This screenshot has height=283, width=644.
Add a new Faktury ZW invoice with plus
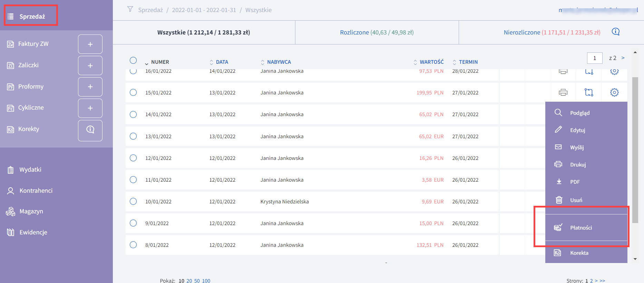pos(90,44)
